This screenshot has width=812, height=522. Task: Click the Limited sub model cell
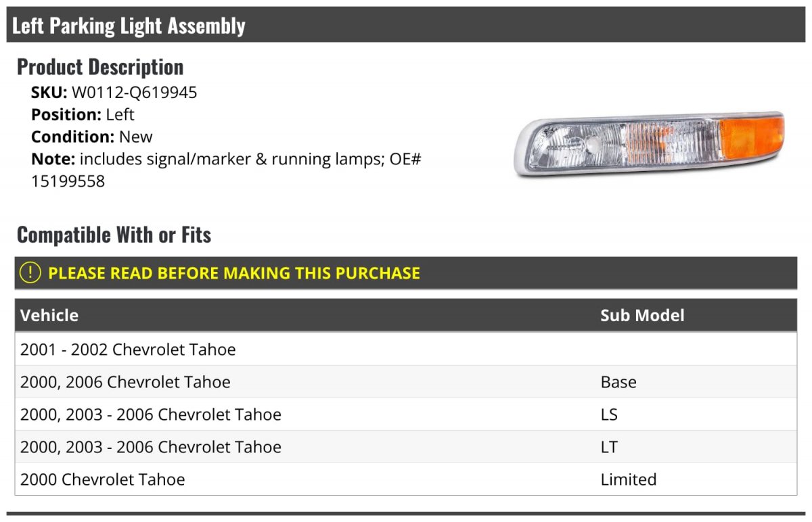click(629, 479)
